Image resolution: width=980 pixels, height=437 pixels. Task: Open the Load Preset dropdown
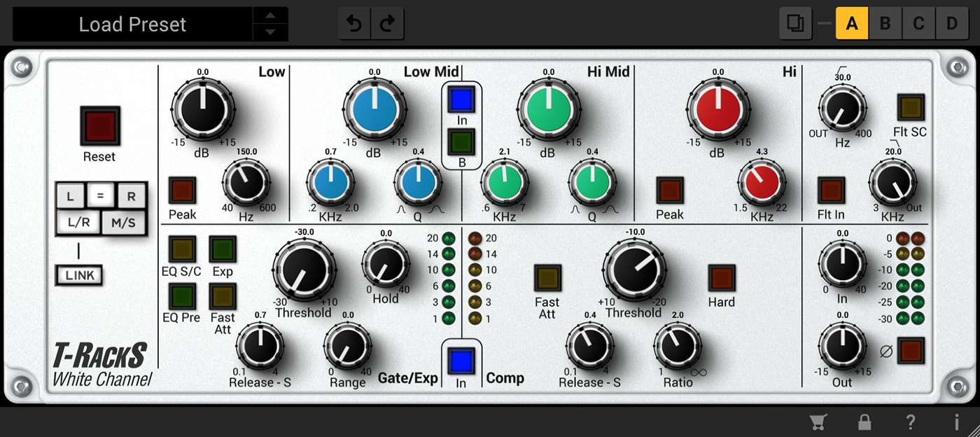pos(132,25)
